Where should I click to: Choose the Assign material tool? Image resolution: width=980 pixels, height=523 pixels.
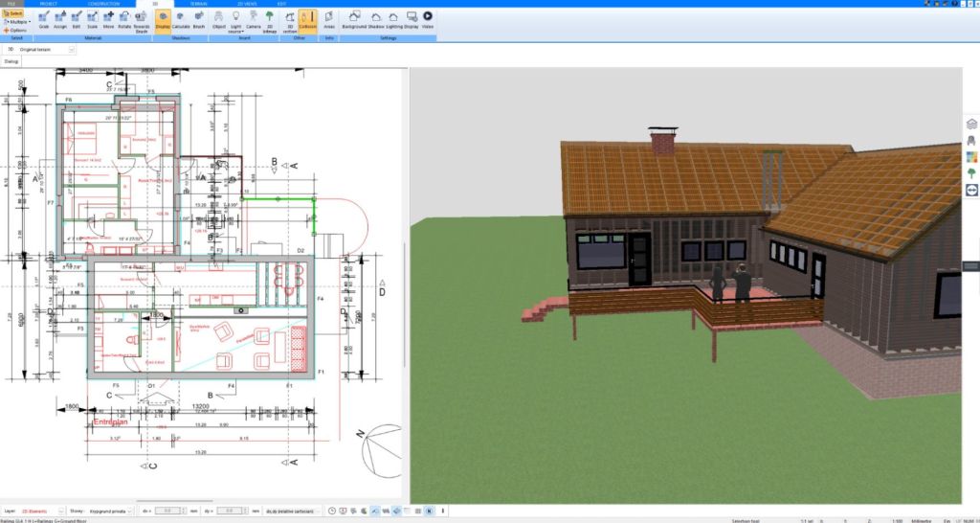60,21
